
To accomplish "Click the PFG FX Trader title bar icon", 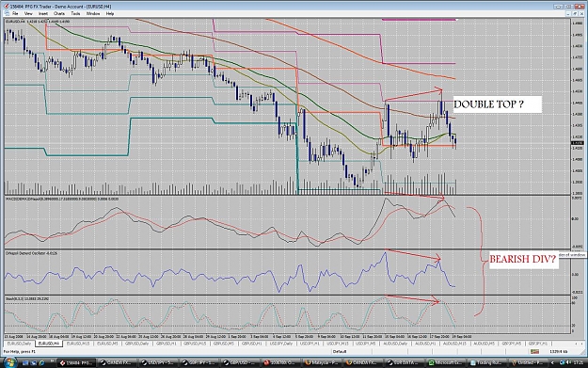I will pos(7,7).
